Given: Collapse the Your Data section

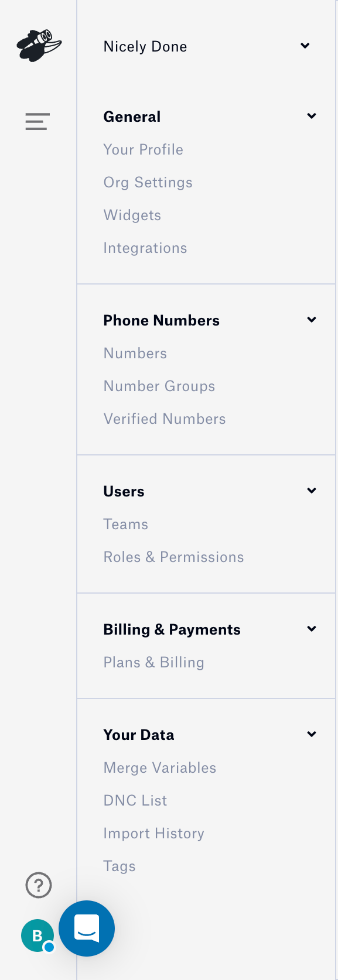Looking at the screenshot, I should [x=311, y=734].
